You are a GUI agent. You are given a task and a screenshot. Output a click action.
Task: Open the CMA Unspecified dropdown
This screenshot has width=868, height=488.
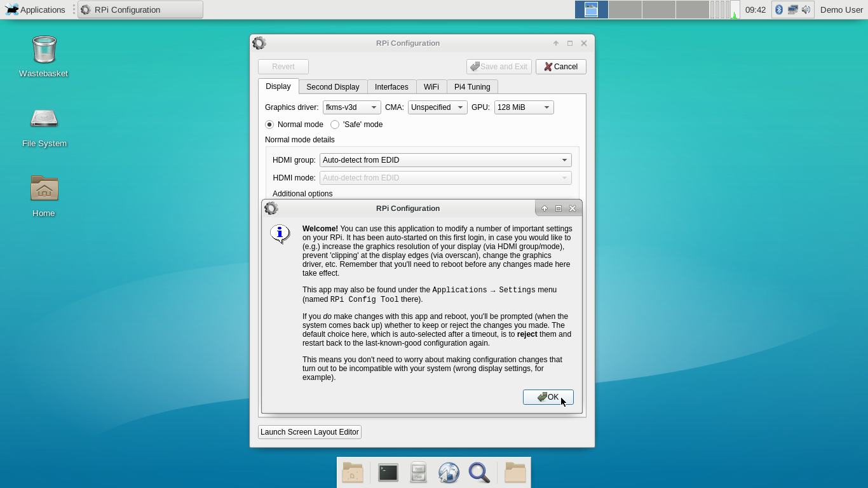pyautogui.click(x=438, y=107)
